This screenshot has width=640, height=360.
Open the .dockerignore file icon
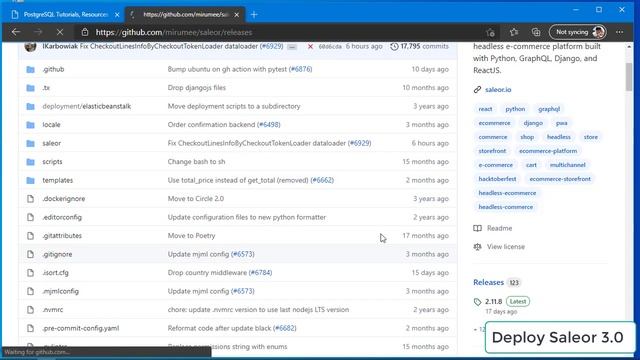[x=31, y=199]
